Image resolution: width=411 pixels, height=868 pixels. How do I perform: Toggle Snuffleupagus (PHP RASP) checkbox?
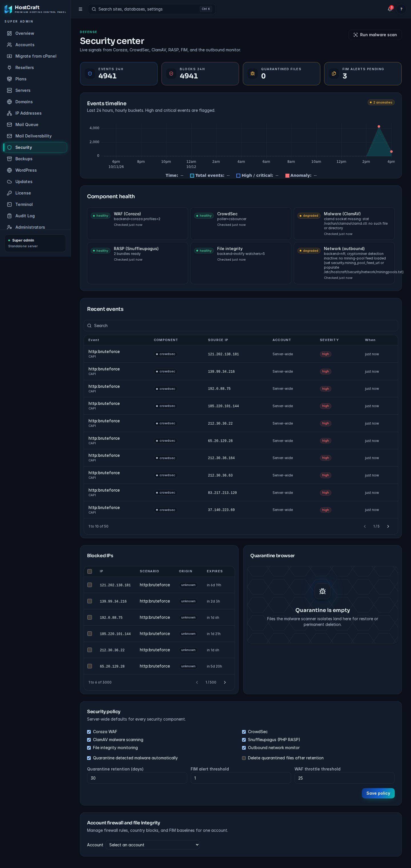244,740
